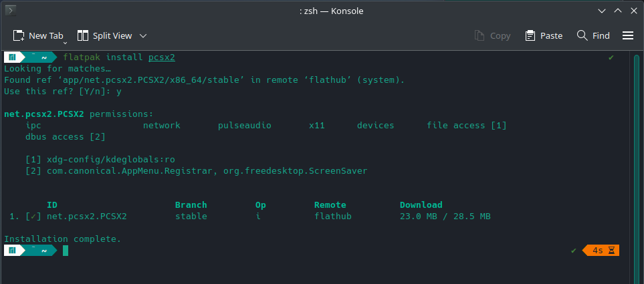Viewport: 644px width, 284px height.
Task: Click the green check next to 4s badge
Action: tap(574, 251)
